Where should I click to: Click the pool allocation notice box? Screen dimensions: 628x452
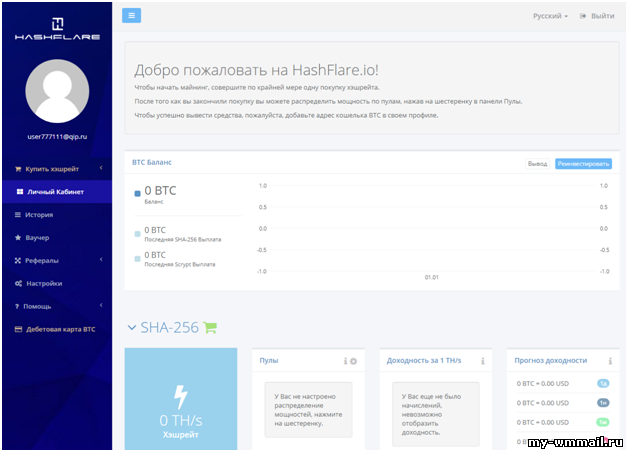point(308,410)
